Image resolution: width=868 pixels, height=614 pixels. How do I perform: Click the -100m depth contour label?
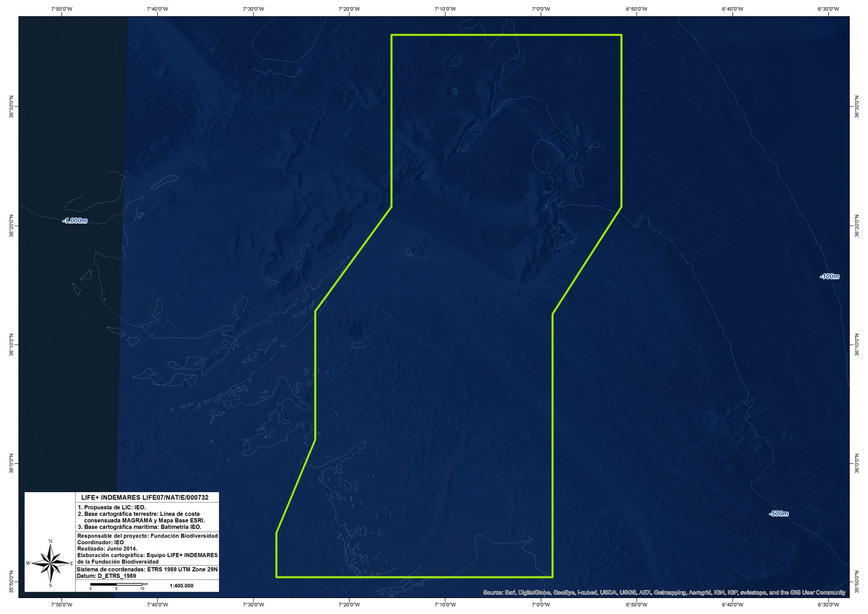829,277
